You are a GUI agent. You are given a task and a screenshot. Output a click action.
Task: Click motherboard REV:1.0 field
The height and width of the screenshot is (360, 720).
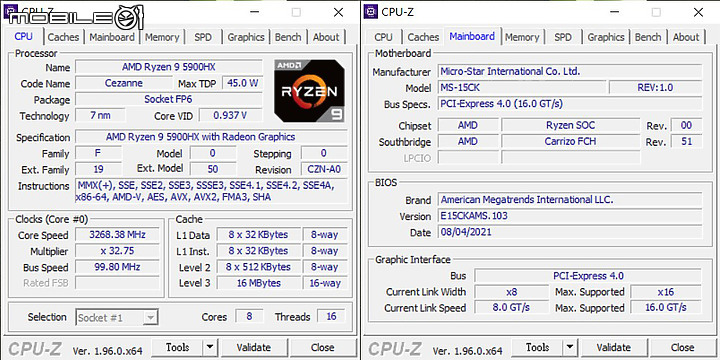655,87
